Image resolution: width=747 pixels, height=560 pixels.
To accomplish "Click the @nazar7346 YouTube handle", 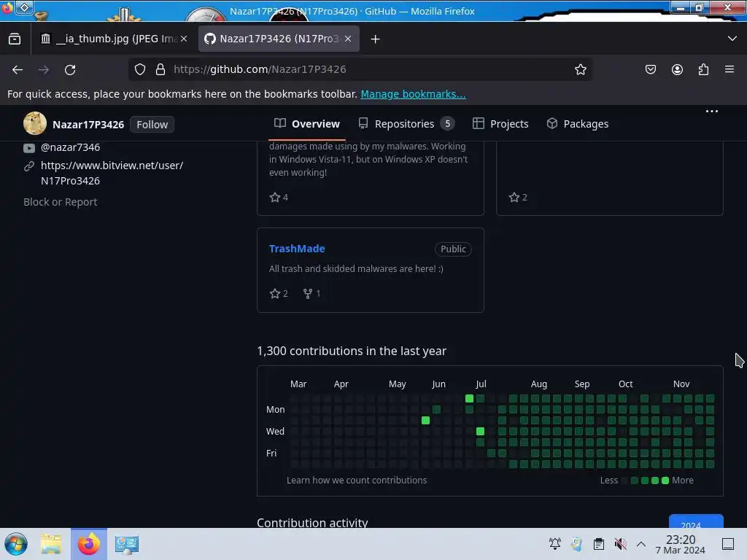I will [x=71, y=147].
